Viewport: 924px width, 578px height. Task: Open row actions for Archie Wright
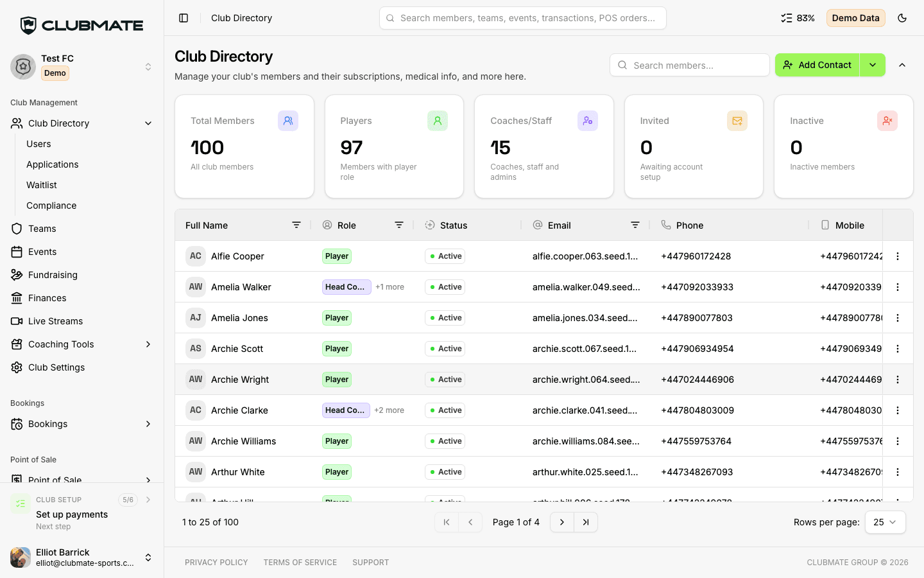point(898,380)
